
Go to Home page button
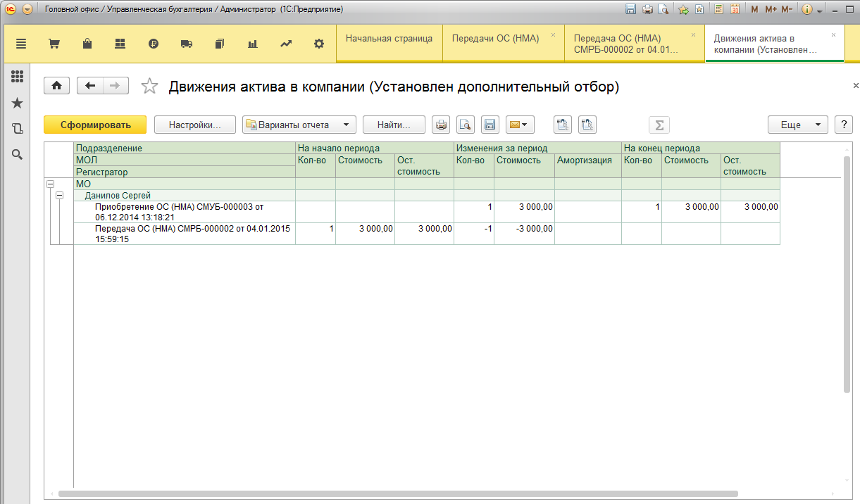click(56, 86)
